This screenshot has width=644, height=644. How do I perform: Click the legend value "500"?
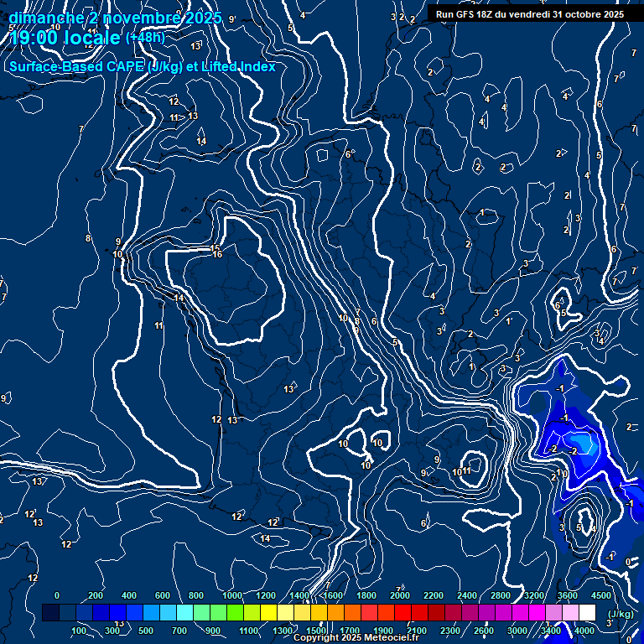[x=146, y=631]
